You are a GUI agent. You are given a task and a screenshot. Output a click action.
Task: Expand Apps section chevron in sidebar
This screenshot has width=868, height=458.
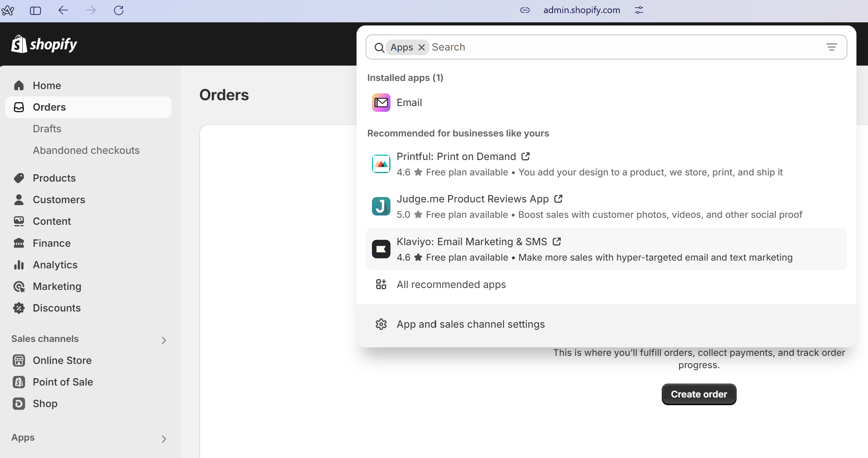point(164,439)
